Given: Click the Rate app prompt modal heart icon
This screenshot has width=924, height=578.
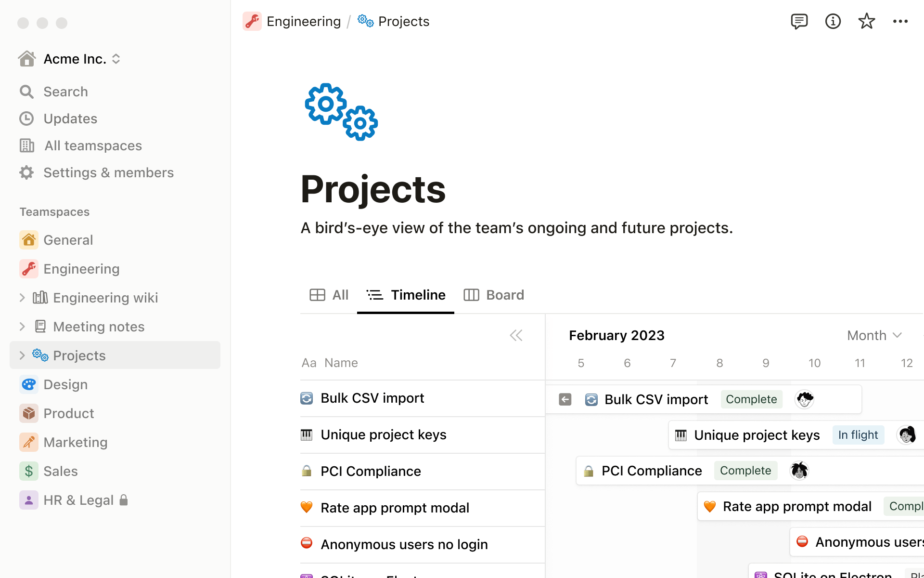Looking at the screenshot, I should (x=307, y=507).
